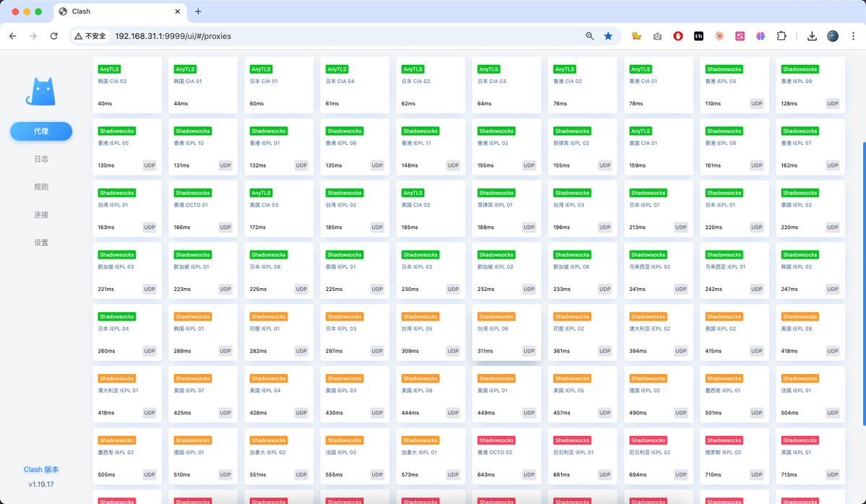Open the browser downloads panel
866x504 pixels.
click(812, 36)
